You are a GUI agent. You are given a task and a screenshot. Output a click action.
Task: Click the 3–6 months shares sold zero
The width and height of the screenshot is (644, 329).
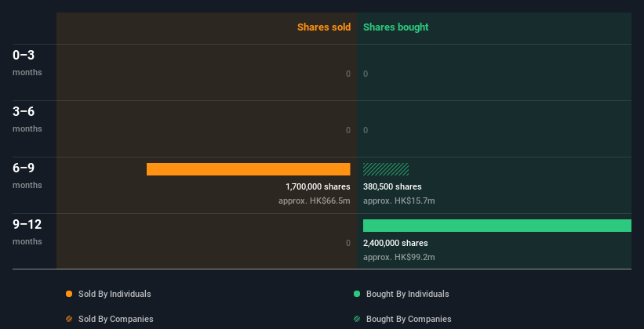tap(348, 130)
